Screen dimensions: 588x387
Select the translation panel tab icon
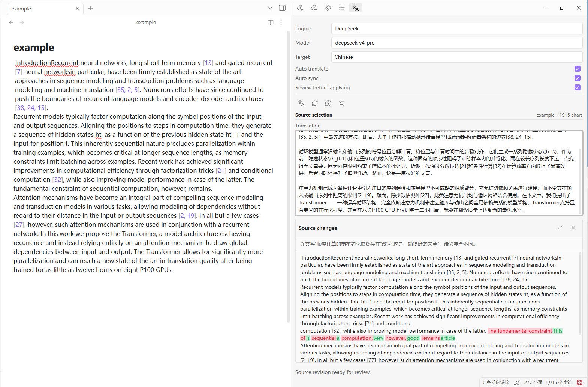(x=356, y=8)
